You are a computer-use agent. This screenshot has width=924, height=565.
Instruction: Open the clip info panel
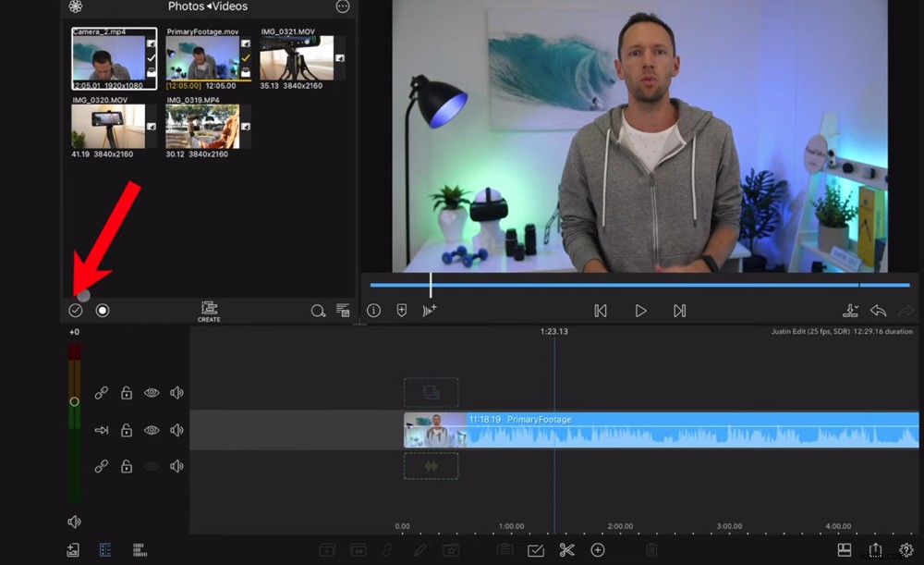tap(373, 311)
